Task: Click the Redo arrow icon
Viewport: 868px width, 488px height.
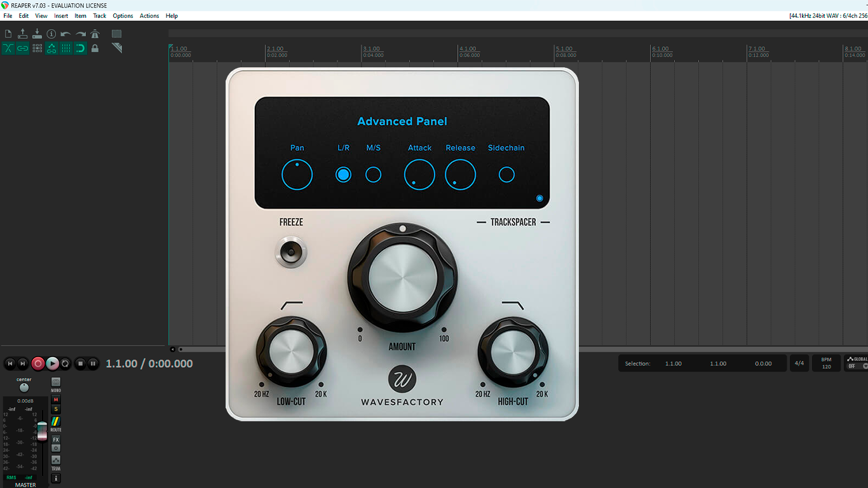Action: 81,34
